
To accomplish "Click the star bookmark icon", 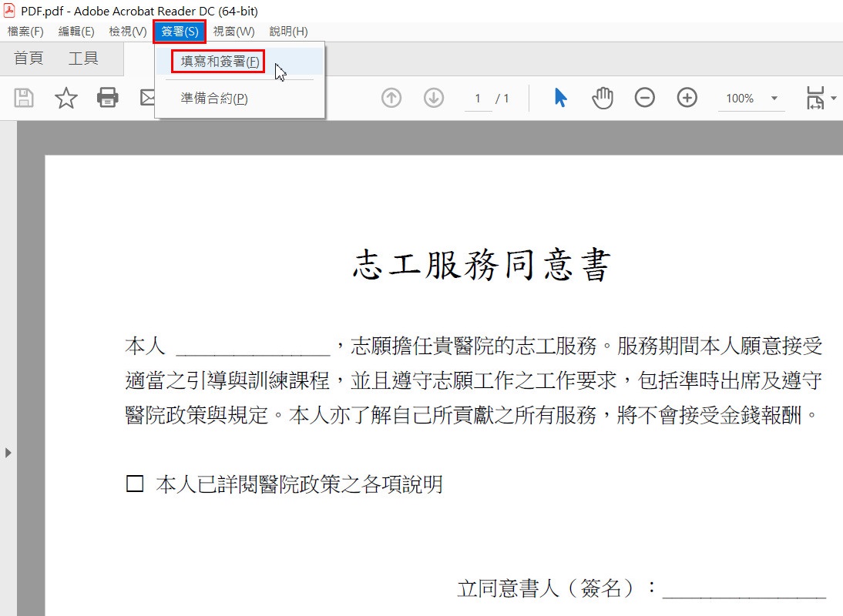I will [66, 98].
